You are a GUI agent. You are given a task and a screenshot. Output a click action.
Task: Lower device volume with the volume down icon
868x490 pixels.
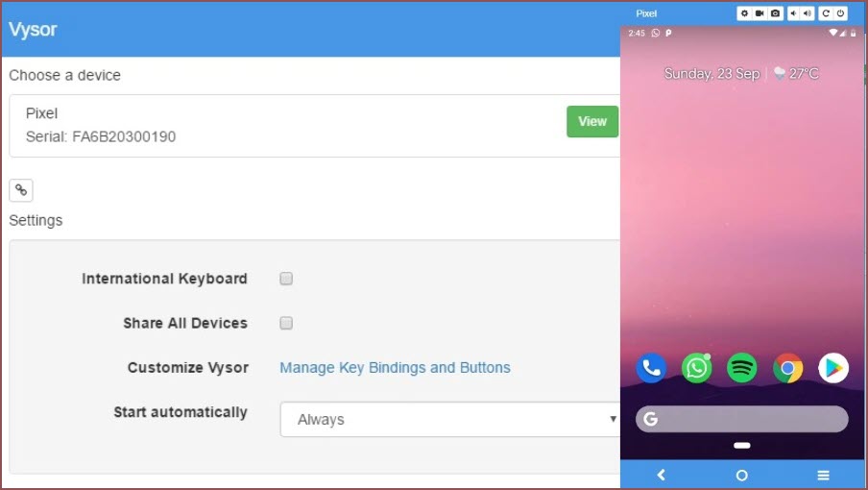coord(794,13)
